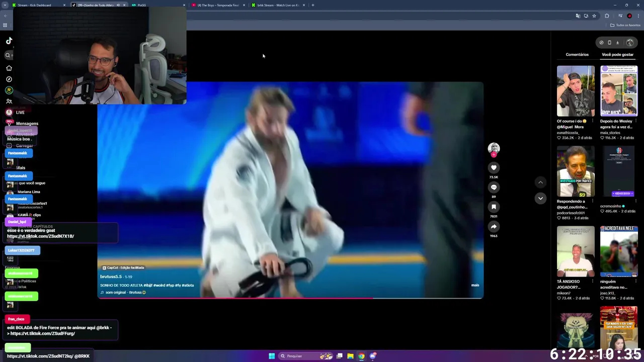Click the phone icon in the top pill
Screen dimensions: 644x362
point(609,43)
